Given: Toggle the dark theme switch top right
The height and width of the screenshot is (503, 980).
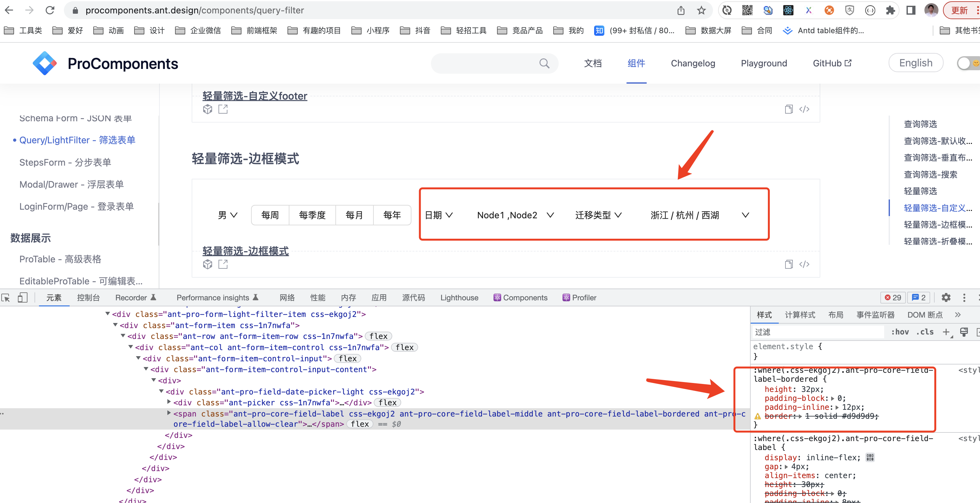Looking at the screenshot, I should click(967, 63).
